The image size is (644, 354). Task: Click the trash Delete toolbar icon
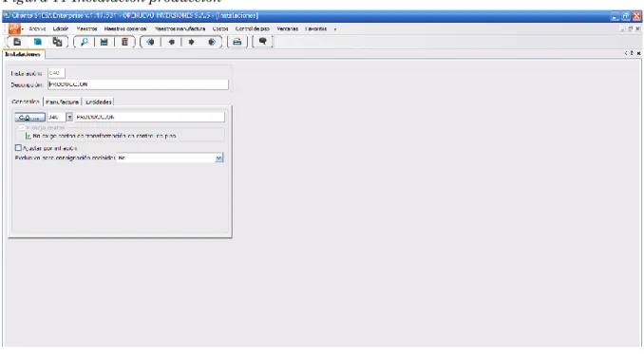(x=124, y=42)
